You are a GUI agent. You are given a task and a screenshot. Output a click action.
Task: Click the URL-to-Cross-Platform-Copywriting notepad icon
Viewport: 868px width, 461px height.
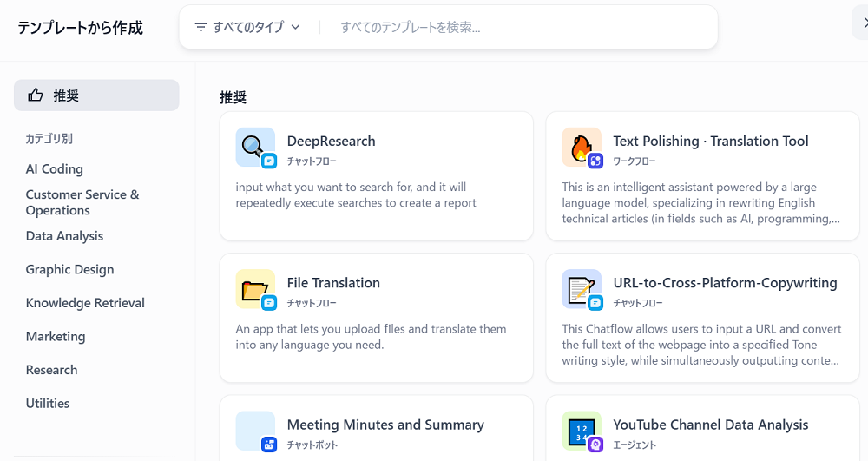click(581, 288)
